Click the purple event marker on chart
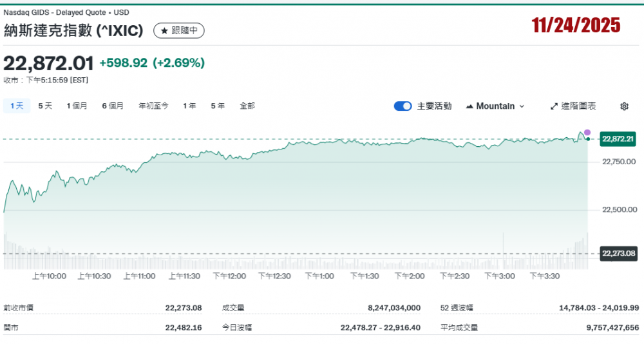 [x=587, y=132]
